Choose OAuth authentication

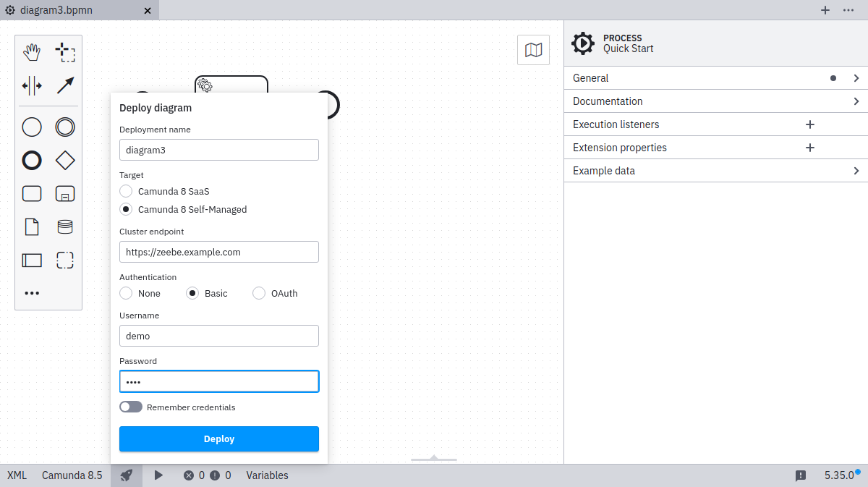(x=258, y=293)
